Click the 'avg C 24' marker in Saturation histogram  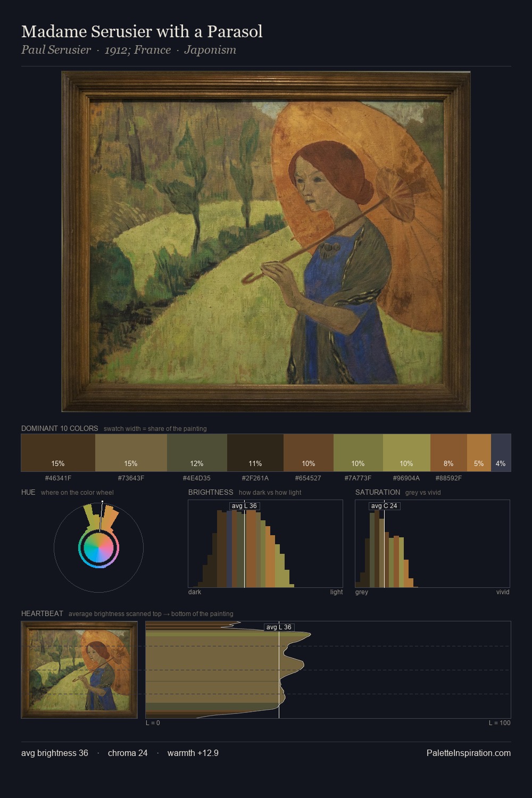point(385,506)
